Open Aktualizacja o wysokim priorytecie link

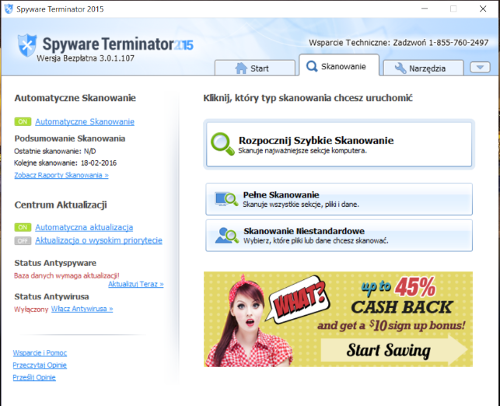coord(99,241)
